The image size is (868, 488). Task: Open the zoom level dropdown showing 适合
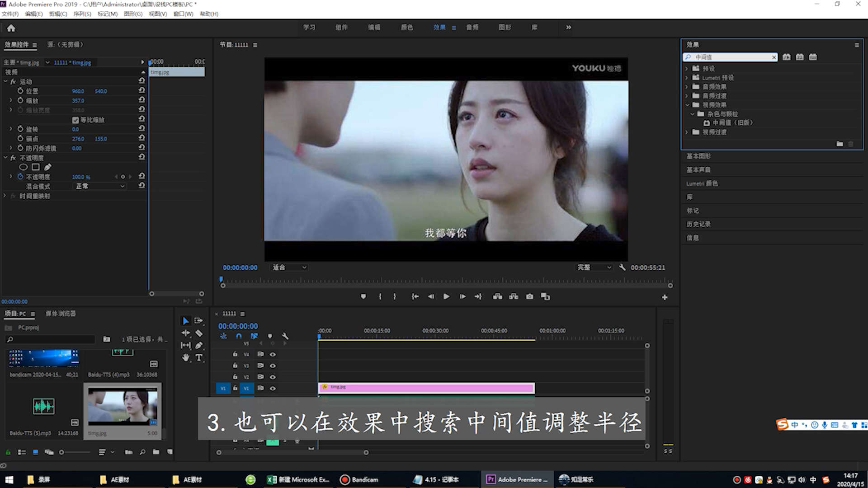click(289, 267)
